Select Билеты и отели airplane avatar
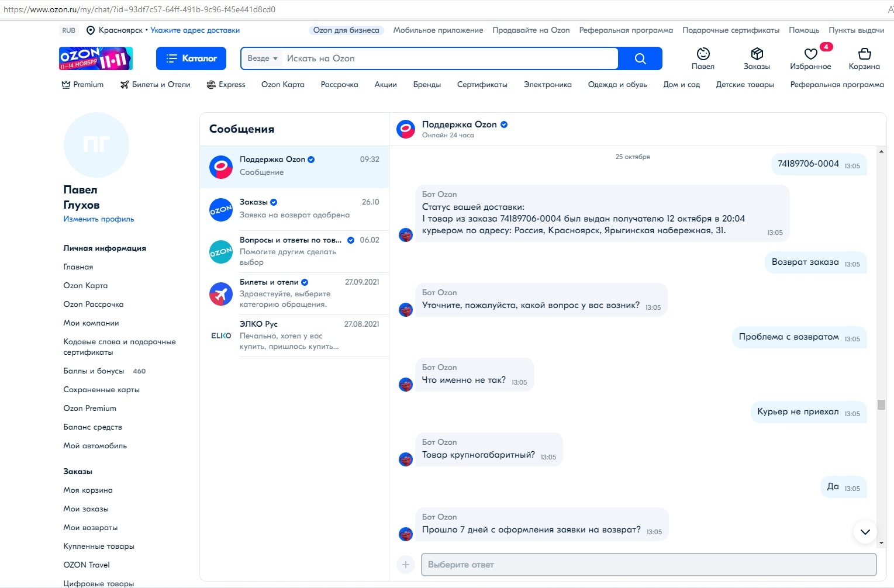Screen dimensions: 894x588 click(221, 294)
